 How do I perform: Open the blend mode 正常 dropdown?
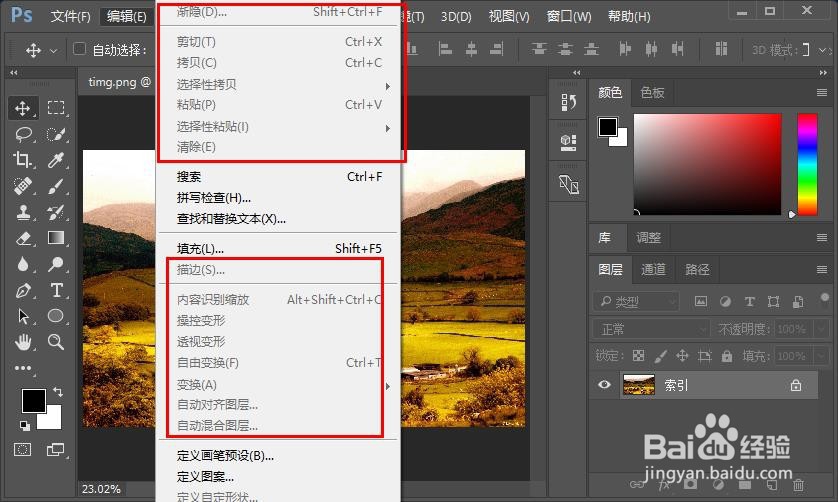tap(650, 329)
